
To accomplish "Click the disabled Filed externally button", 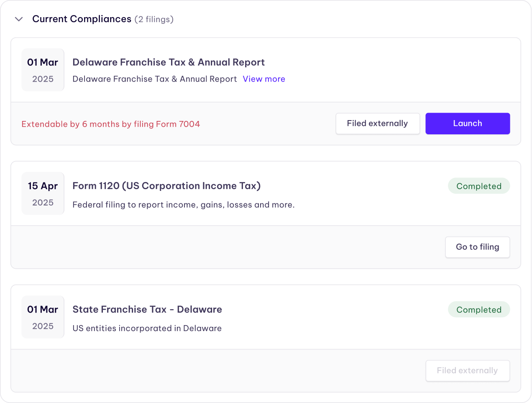I will [467, 371].
